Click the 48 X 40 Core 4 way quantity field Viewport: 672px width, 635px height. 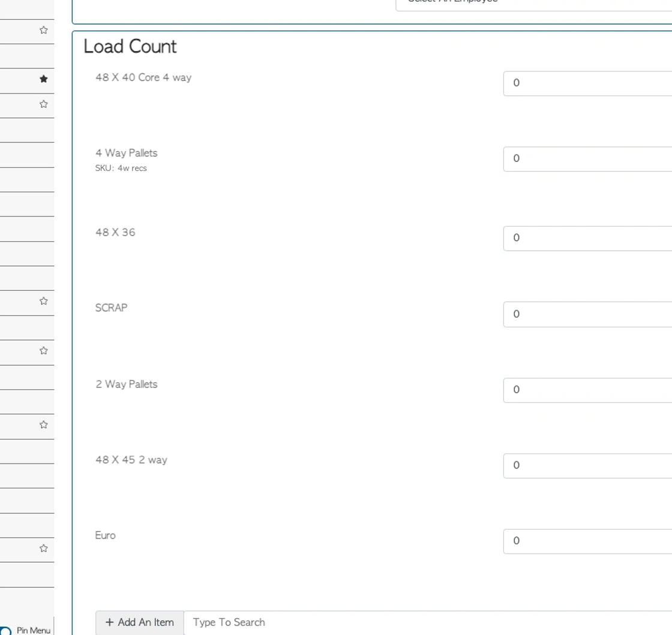(x=587, y=83)
